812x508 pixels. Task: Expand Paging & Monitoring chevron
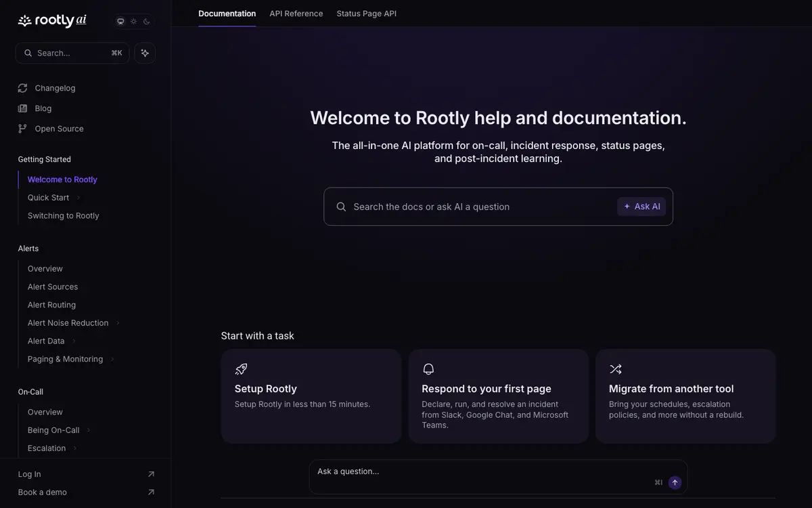click(x=112, y=359)
